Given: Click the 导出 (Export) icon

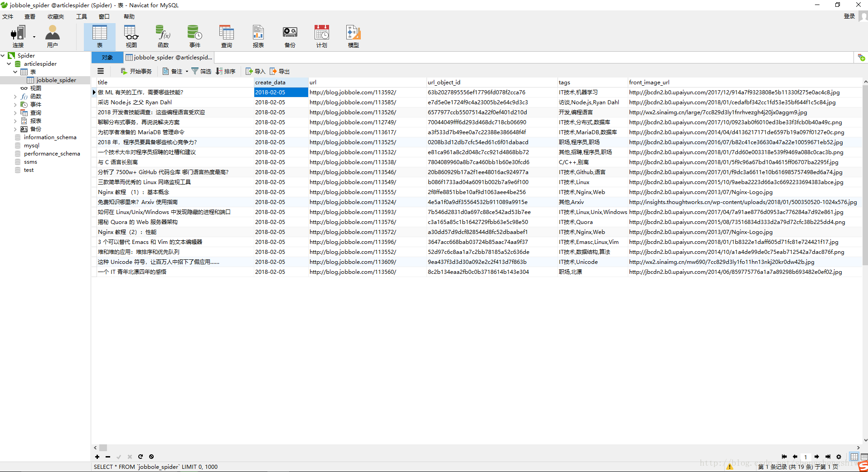Looking at the screenshot, I should (x=273, y=71).
